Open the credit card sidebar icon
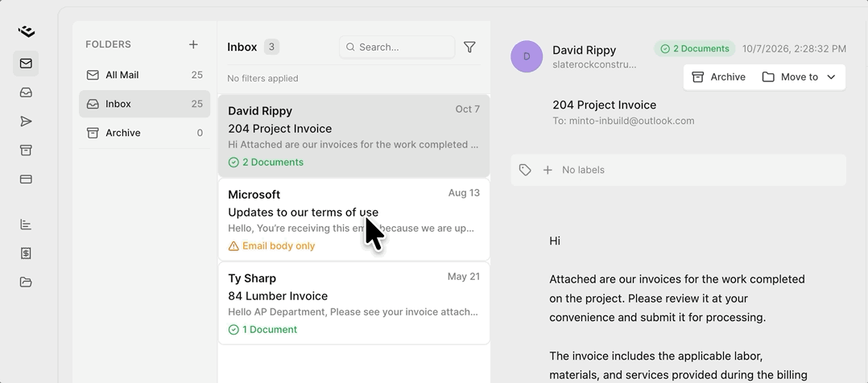Image resolution: width=868 pixels, height=383 pixels. click(x=26, y=179)
